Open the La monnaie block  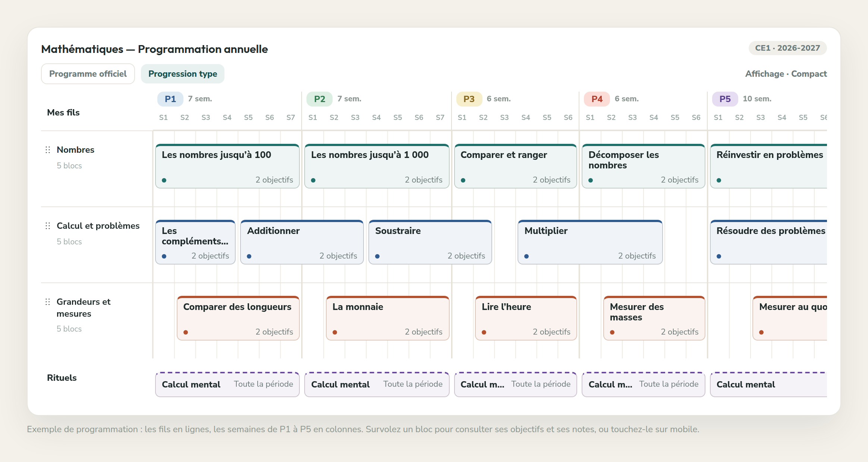(x=388, y=318)
